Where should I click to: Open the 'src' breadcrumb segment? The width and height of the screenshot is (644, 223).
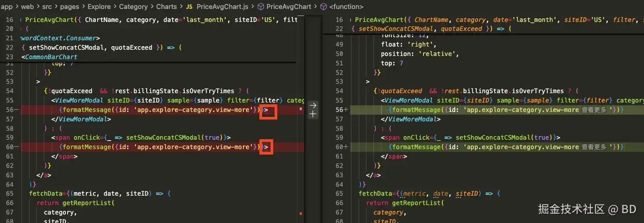click(x=48, y=7)
